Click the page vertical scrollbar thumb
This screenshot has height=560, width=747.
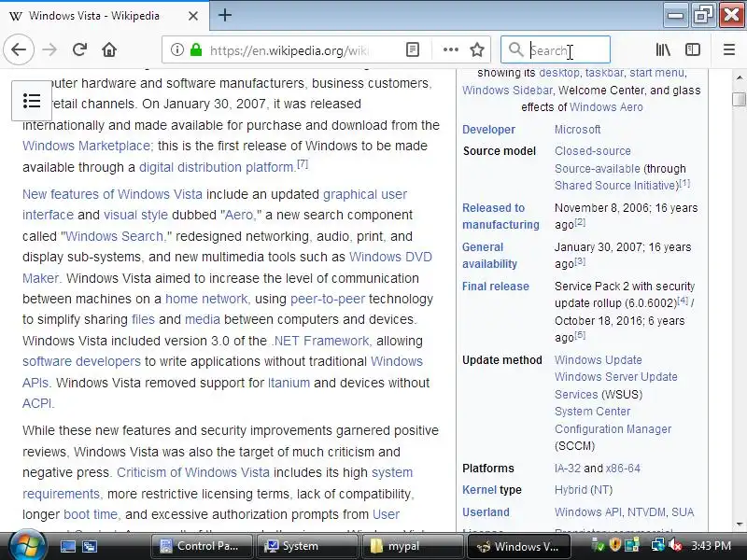739,99
